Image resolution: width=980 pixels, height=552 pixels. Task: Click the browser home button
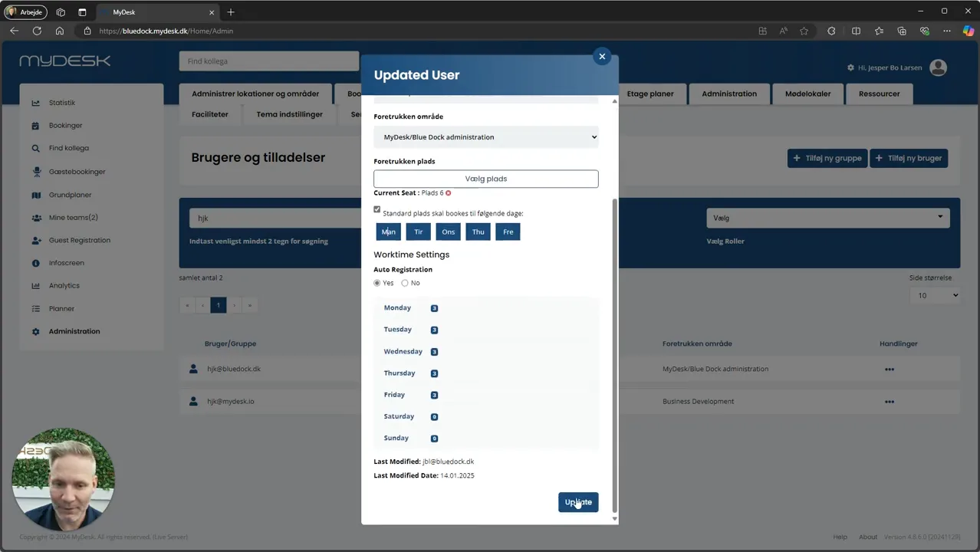tap(60, 31)
